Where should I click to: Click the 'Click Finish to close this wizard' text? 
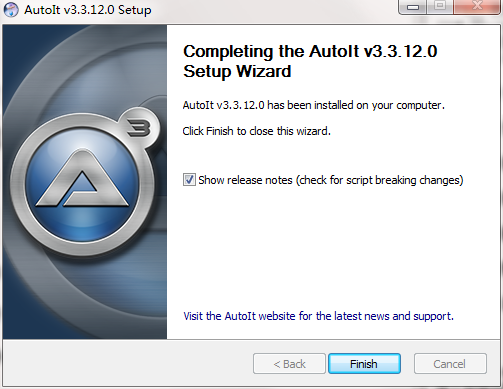tap(256, 131)
